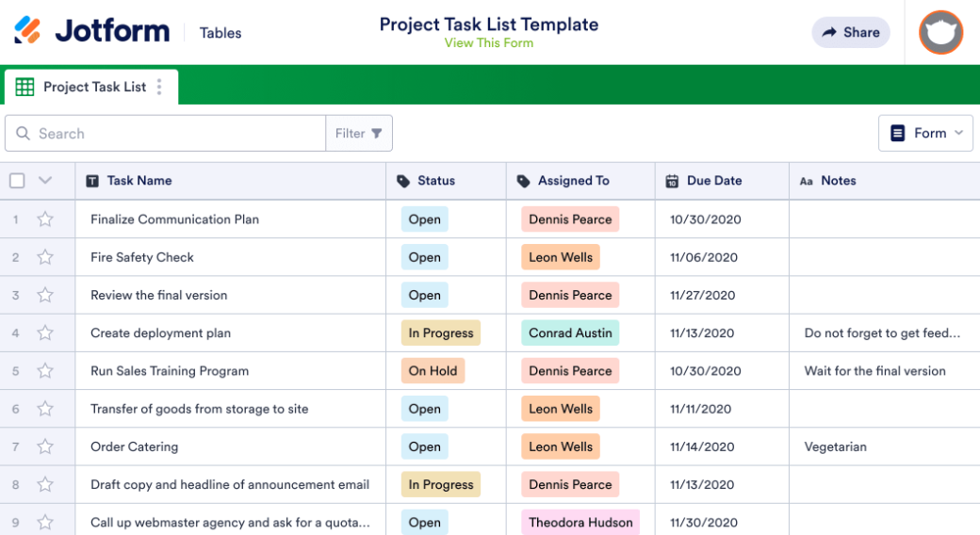Open the Project Task List tab options dots
Image resolution: width=980 pixels, height=535 pixels.
coord(159,87)
